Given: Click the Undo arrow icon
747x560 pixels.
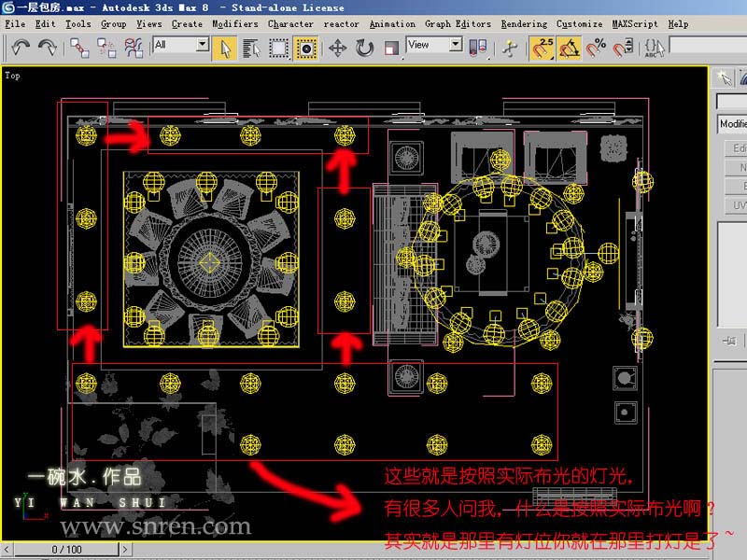Looking at the screenshot, I should click(21, 46).
